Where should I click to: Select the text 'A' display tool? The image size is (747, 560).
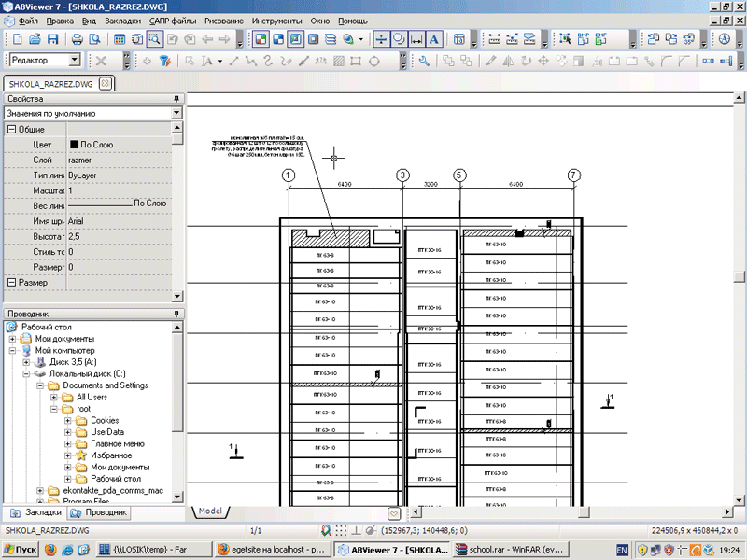(434, 39)
